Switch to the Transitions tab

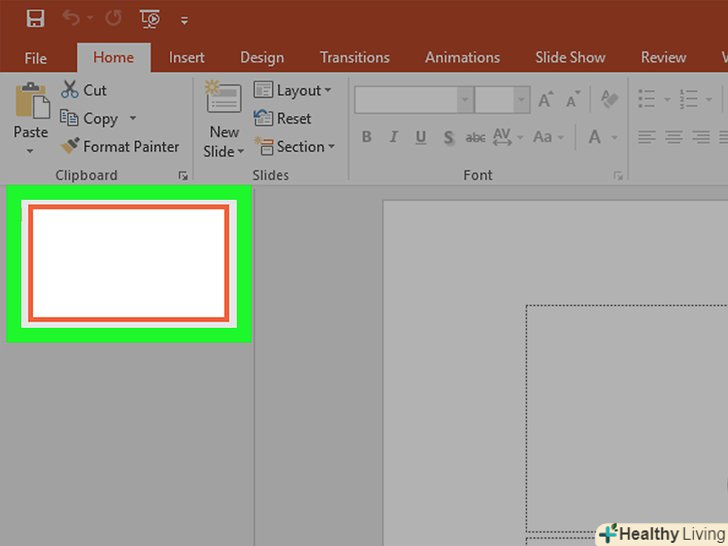click(354, 57)
